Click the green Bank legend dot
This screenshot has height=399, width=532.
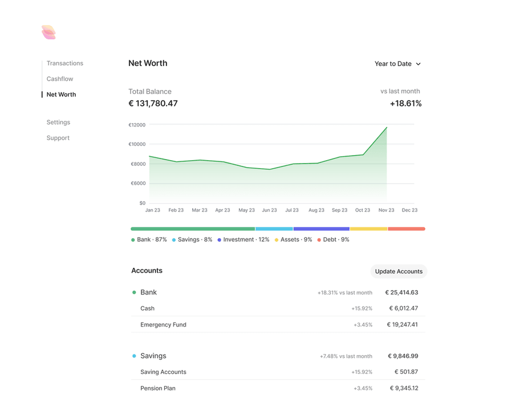133,240
